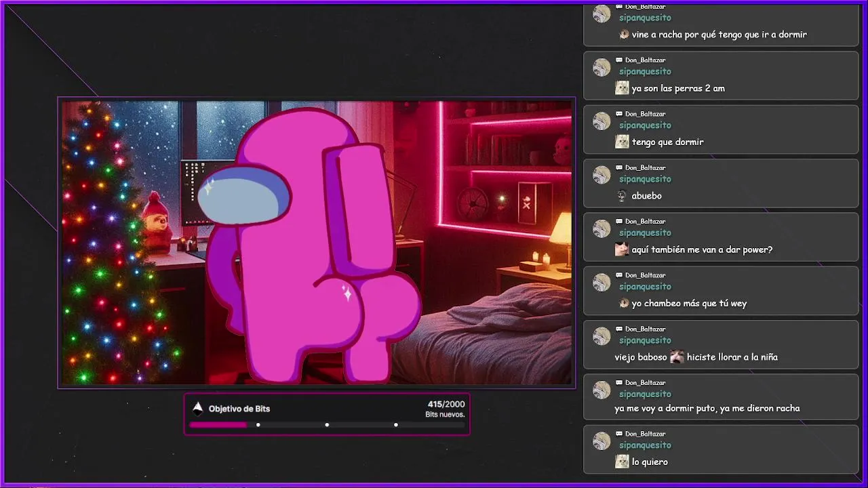Click the avatar on the 'aquí también me van a dar power?' message
The image size is (868, 488).
(x=601, y=228)
